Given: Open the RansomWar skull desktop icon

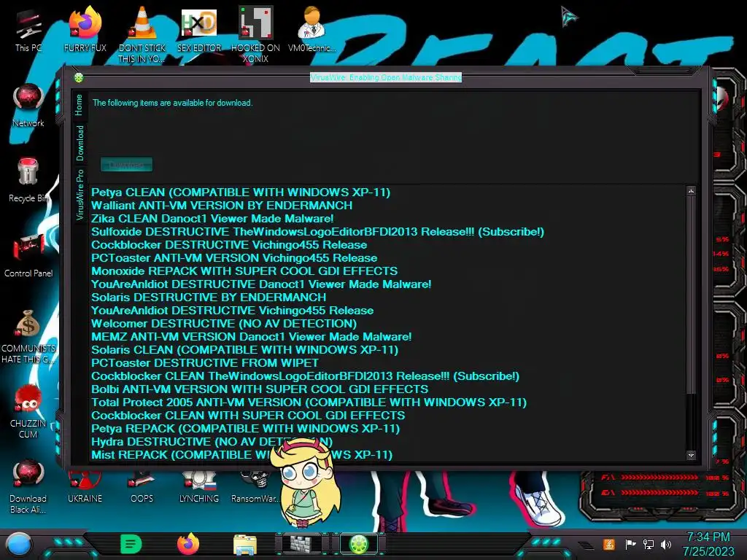Looking at the screenshot, I should pos(255,485).
